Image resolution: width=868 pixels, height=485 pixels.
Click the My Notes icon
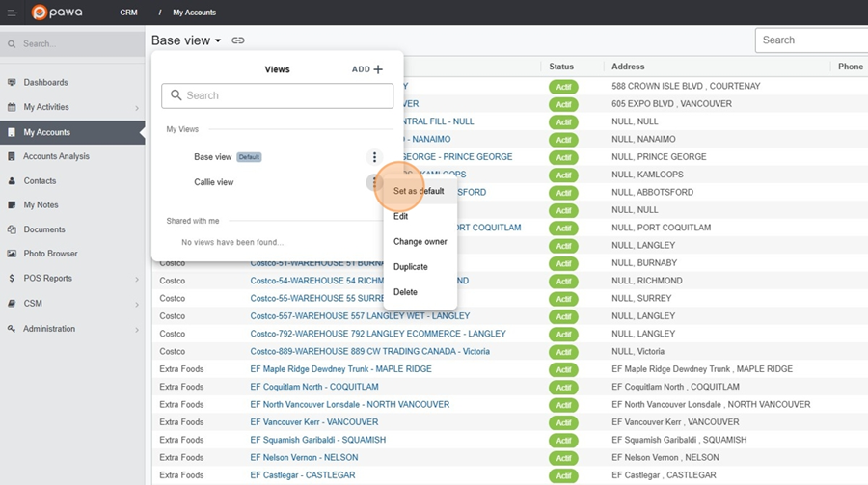pyautogui.click(x=12, y=204)
